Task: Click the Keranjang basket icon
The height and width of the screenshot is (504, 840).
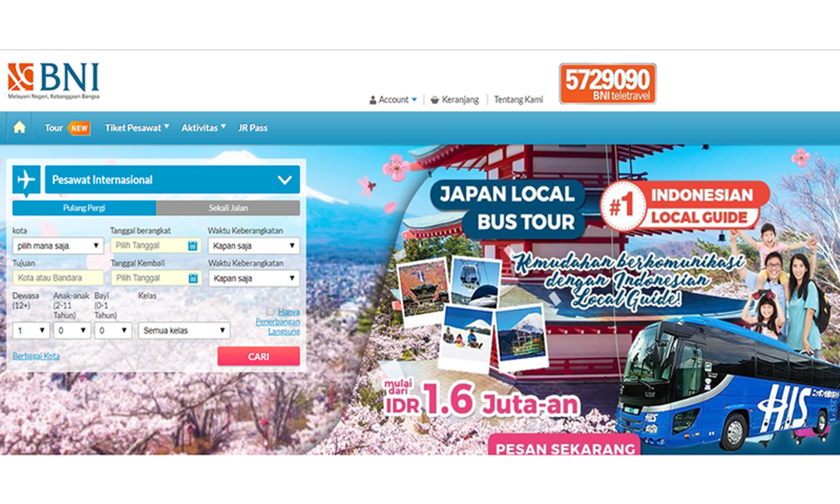Action: 435,100
